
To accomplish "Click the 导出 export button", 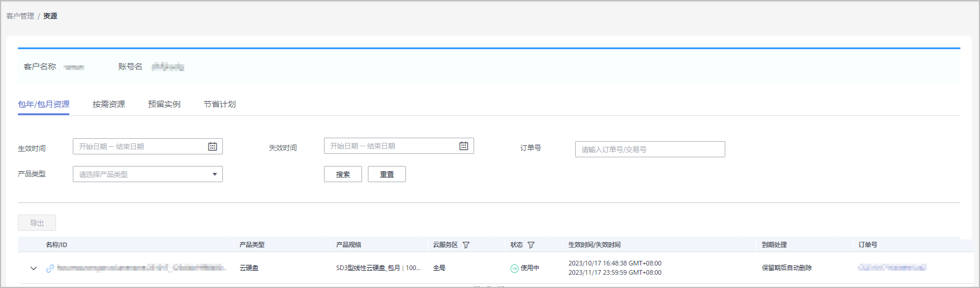I will click(37, 223).
